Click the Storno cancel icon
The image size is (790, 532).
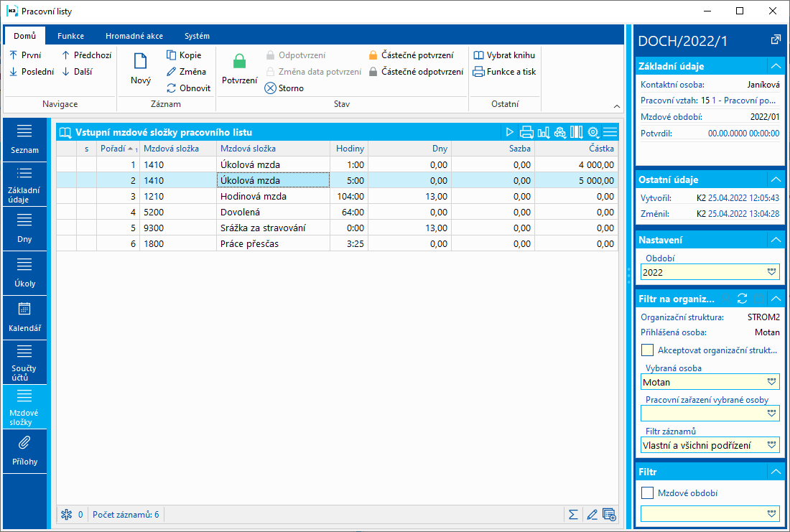click(x=270, y=88)
